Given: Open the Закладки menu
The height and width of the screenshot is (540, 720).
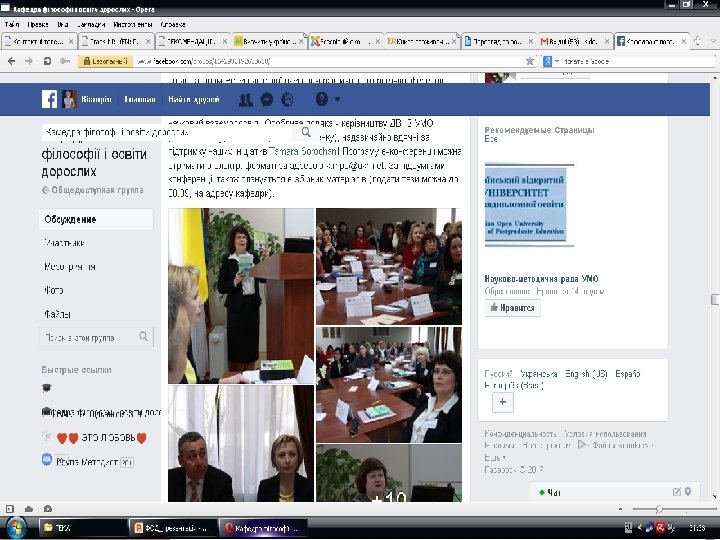Looking at the screenshot, I should [x=91, y=24].
